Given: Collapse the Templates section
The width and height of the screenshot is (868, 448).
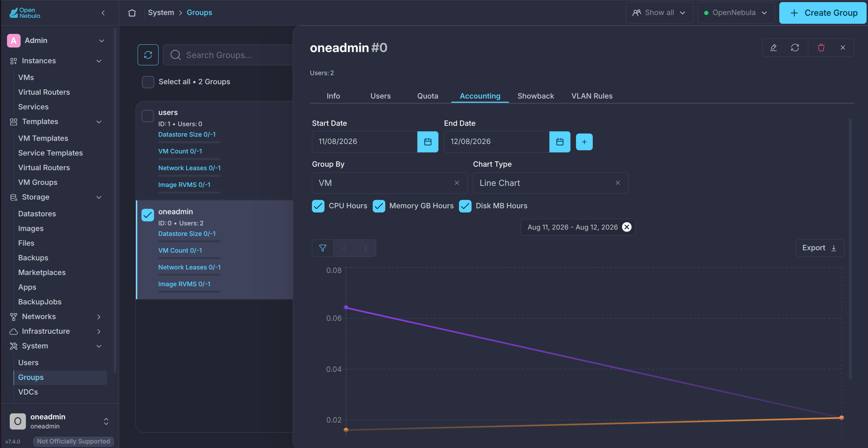Looking at the screenshot, I should [x=99, y=122].
